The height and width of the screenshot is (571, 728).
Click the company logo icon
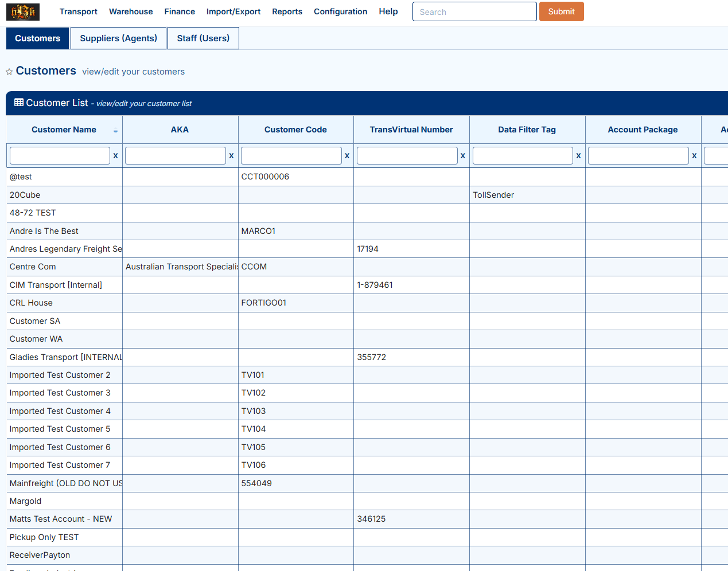pyautogui.click(x=23, y=11)
